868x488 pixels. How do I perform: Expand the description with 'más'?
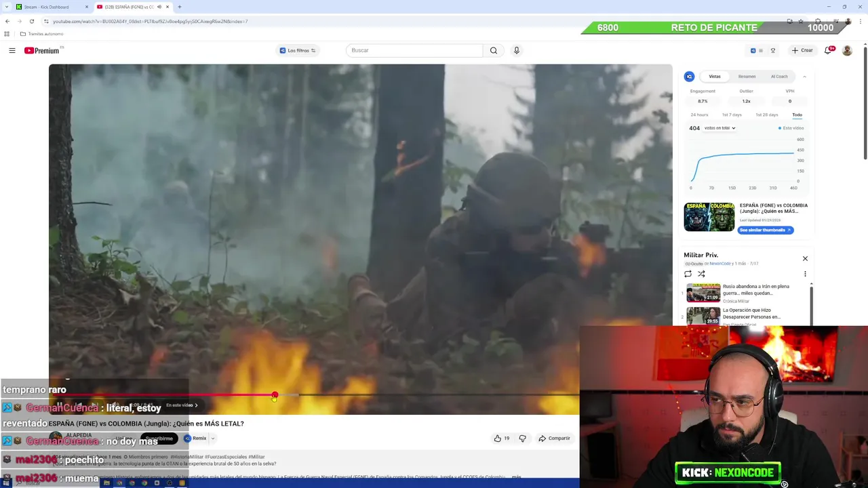point(517,477)
